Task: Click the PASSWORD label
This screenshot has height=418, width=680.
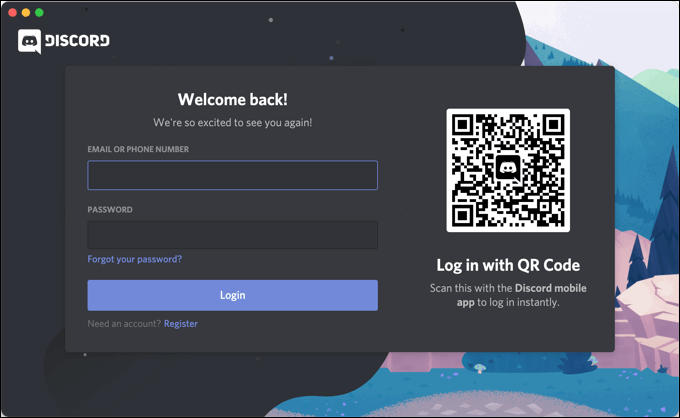Action: (x=110, y=209)
